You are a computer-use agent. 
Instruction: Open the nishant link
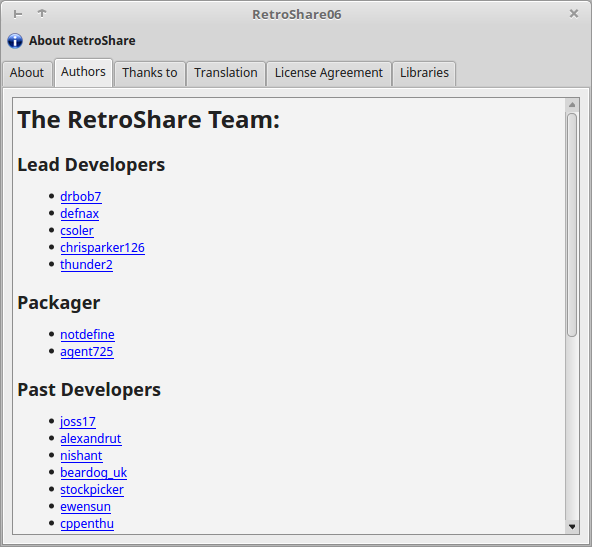tap(81, 456)
